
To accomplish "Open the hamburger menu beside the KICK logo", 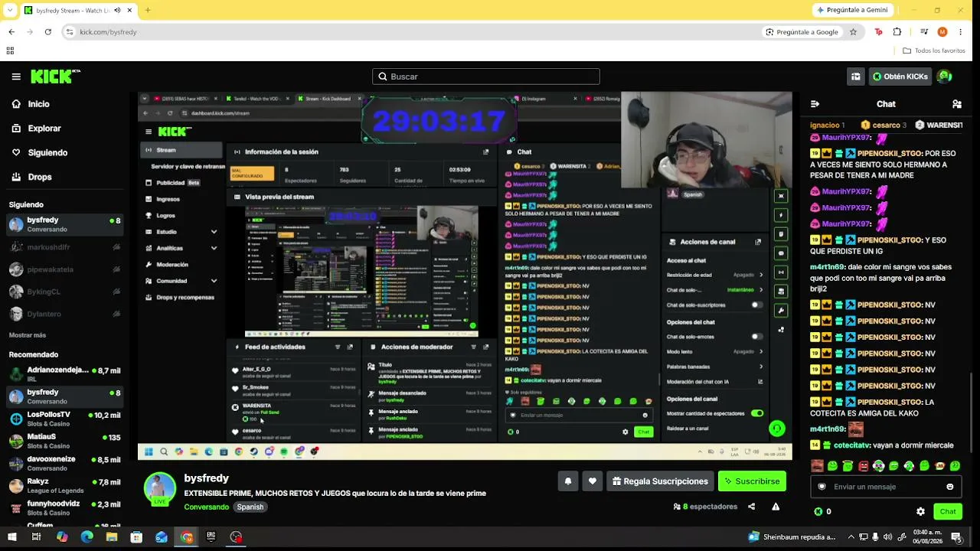I will tap(16, 77).
